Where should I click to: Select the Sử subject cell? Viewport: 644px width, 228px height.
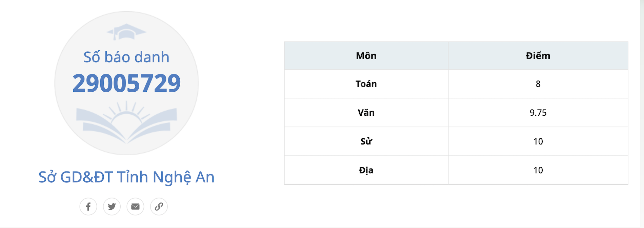click(x=366, y=141)
